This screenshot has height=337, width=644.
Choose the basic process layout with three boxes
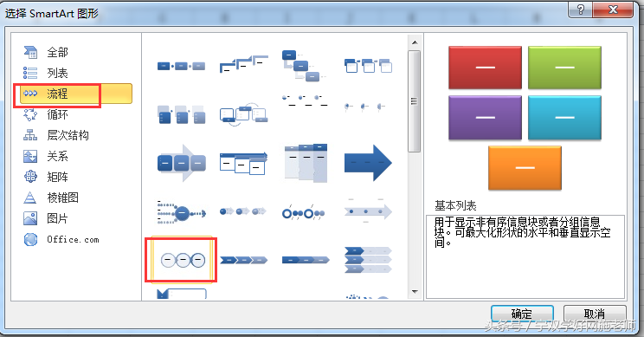point(181,66)
